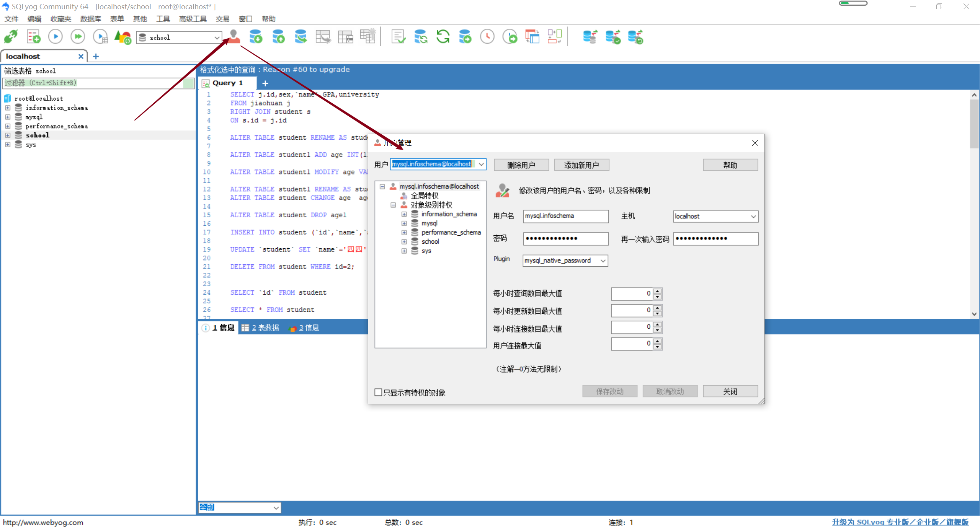Open the user manager person icon
The width and height of the screenshot is (980, 528).
(234, 37)
